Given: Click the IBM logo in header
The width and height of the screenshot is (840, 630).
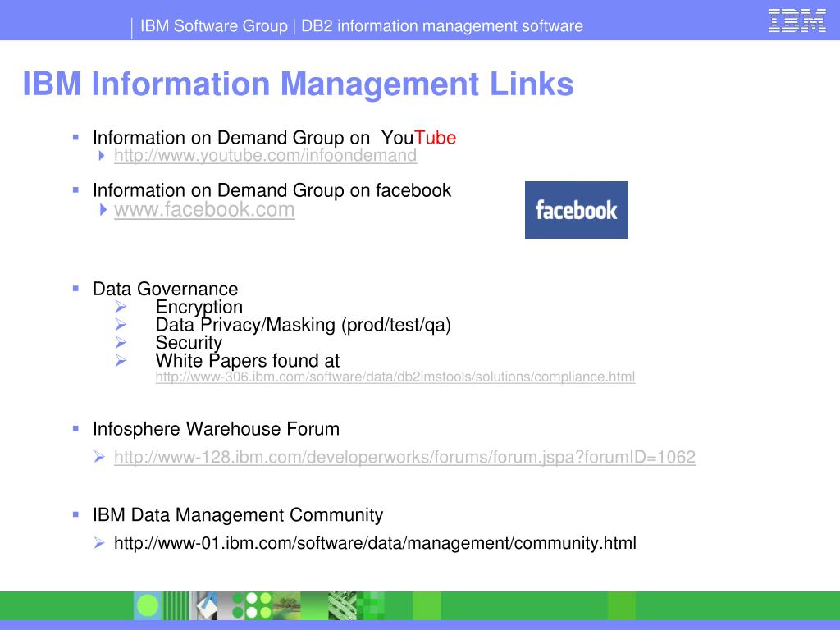Looking at the screenshot, I should click(797, 21).
